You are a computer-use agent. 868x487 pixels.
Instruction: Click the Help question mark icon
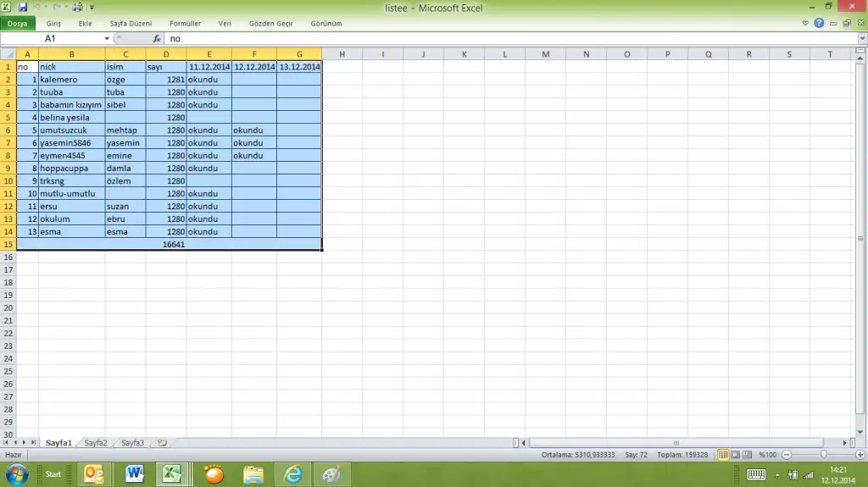tap(819, 24)
